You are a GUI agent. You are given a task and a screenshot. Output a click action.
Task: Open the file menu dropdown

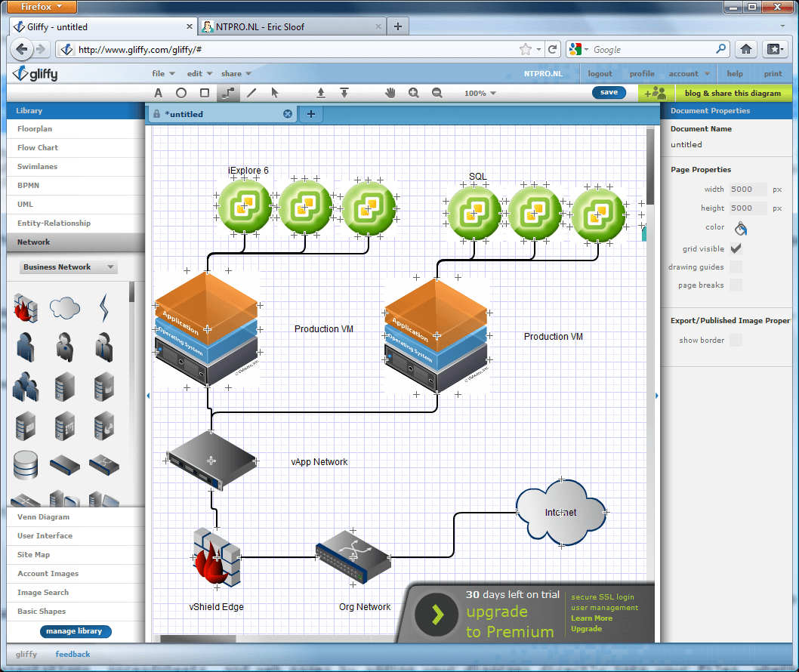163,74
